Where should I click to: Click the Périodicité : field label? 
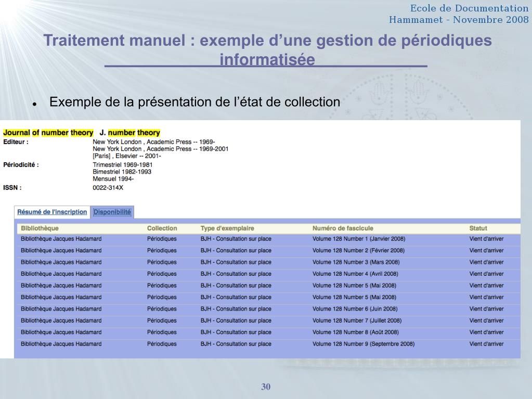pos(21,165)
